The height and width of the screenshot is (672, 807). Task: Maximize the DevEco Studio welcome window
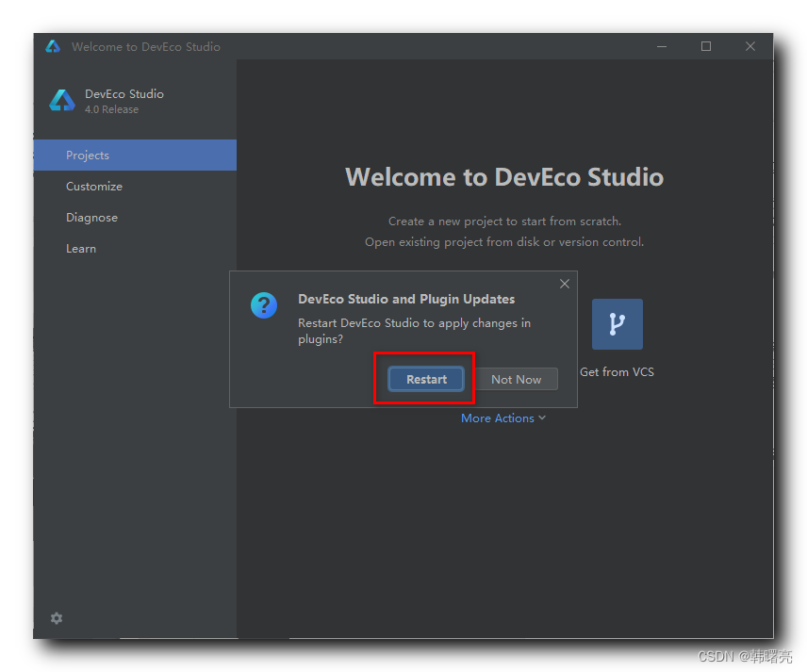pos(706,46)
